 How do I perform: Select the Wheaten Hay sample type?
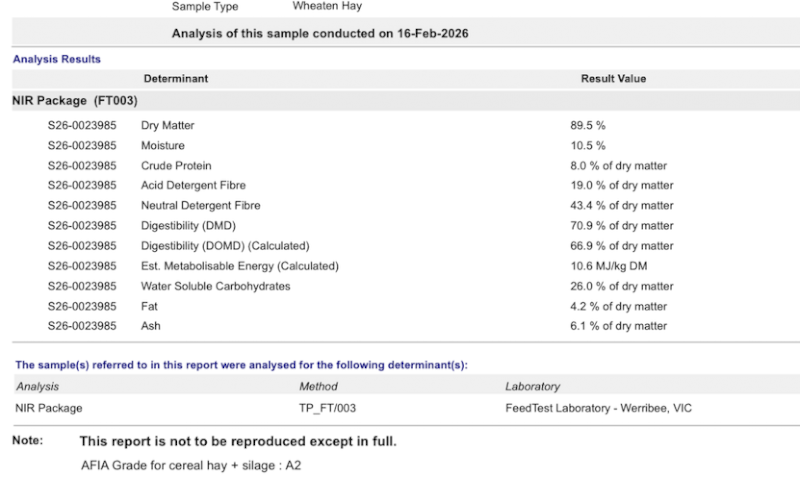coord(327,6)
